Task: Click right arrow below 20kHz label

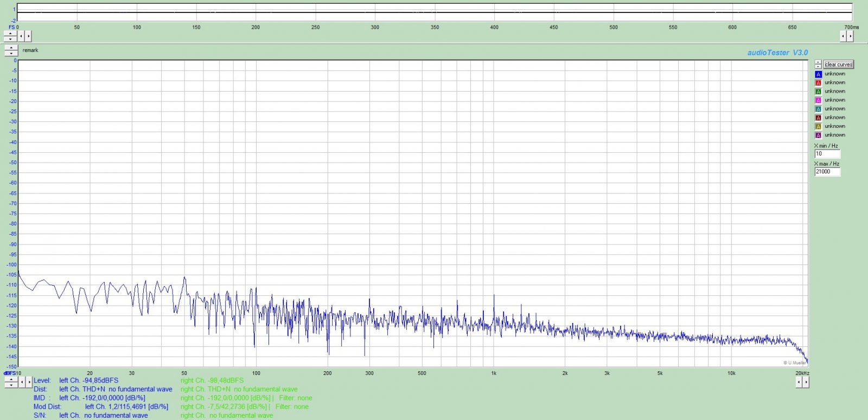Action: click(x=806, y=382)
